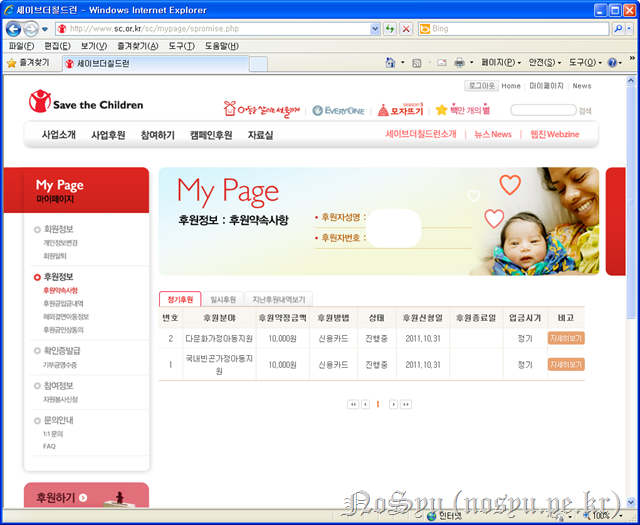Viewport: 640px width, 525px height.
Task: Open the EveryOne campaign banner icon
Action: click(x=339, y=110)
